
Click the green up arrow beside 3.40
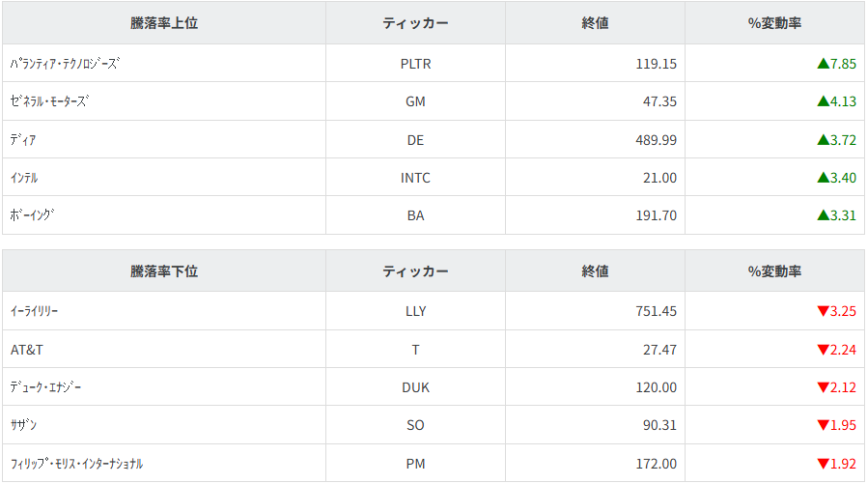click(823, 178)
